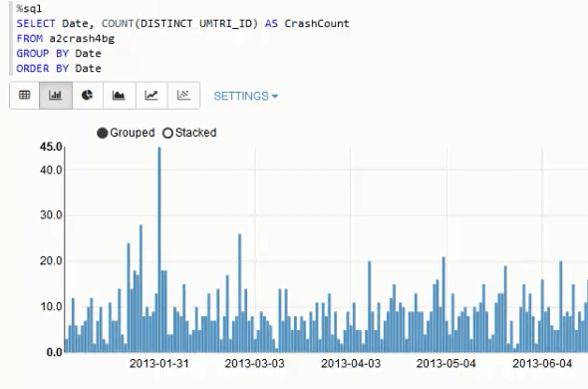The height and width of the screenshot is (389, 588).
Task: Click the a2crash4bg table name
Action: pyautogui.click(x=82, y=38)
